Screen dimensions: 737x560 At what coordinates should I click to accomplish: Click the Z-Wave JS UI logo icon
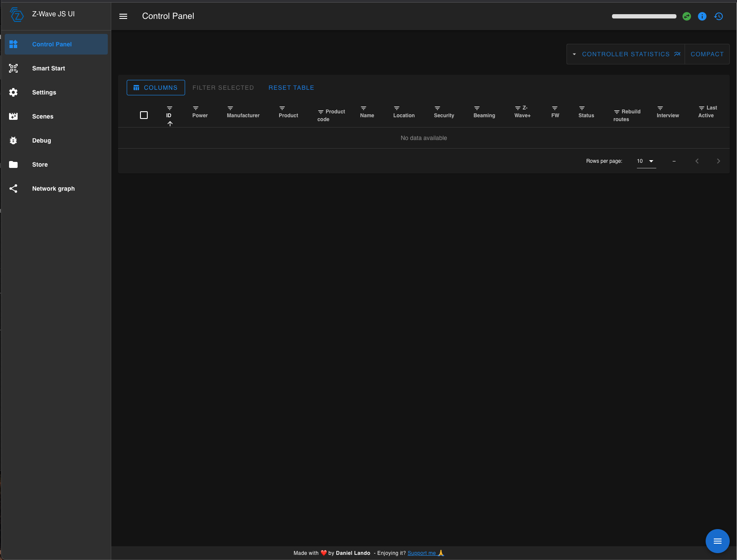pyautogui.click(x=16, y=15)
